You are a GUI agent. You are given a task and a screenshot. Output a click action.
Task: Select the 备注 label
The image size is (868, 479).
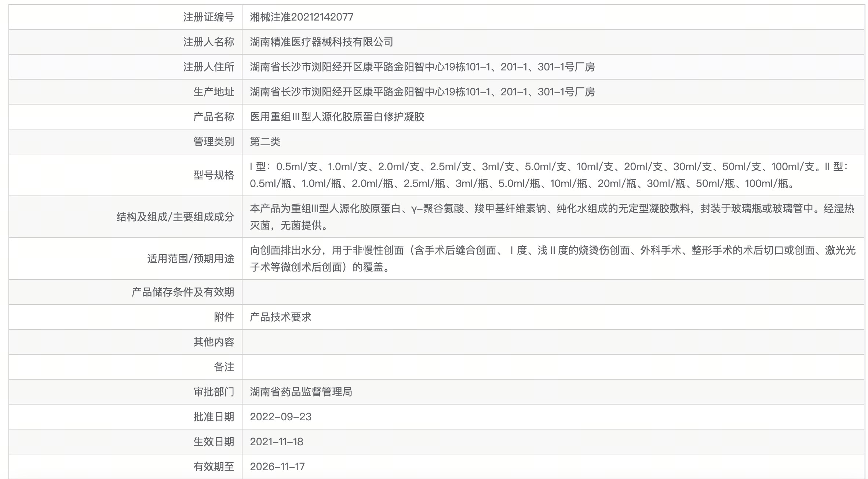(224, 367)
